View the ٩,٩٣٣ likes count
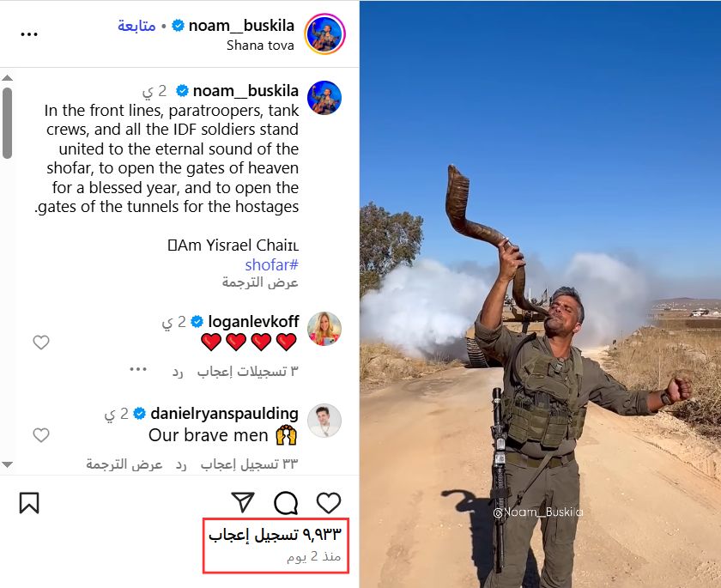This screenshot has width=721, height=588. pyautogui.click(x=275, y=535)
